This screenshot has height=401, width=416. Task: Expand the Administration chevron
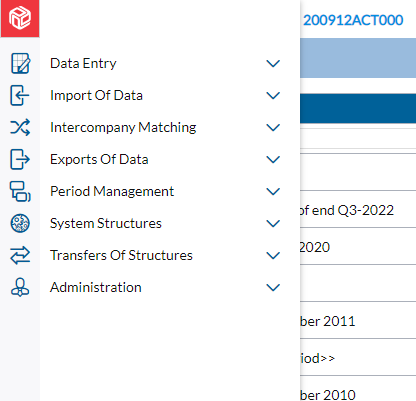coord(273,287)
